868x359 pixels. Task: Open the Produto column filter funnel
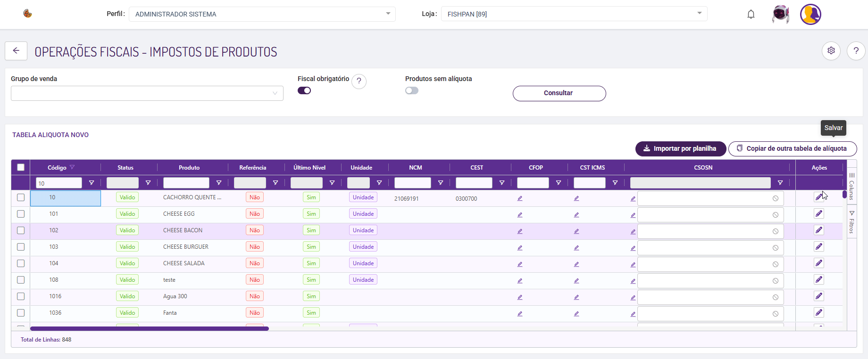(219, 183)
